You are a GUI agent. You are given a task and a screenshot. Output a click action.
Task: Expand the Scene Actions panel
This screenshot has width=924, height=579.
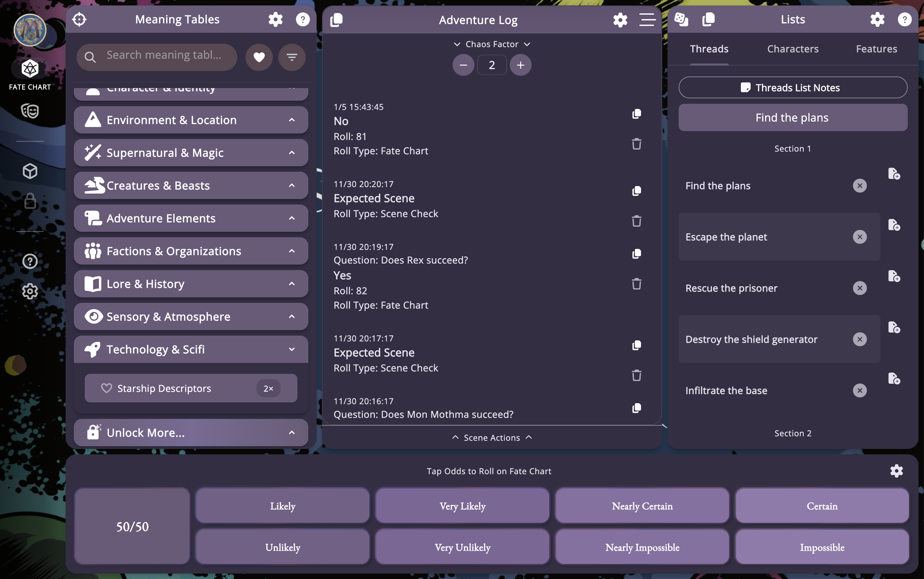tap(492, 437)
